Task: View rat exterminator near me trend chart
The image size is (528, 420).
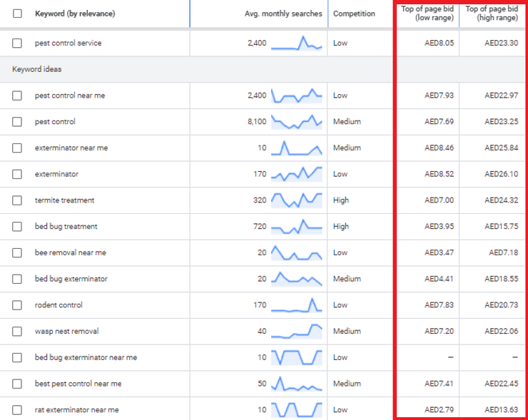Action: [x=297, y=410]
